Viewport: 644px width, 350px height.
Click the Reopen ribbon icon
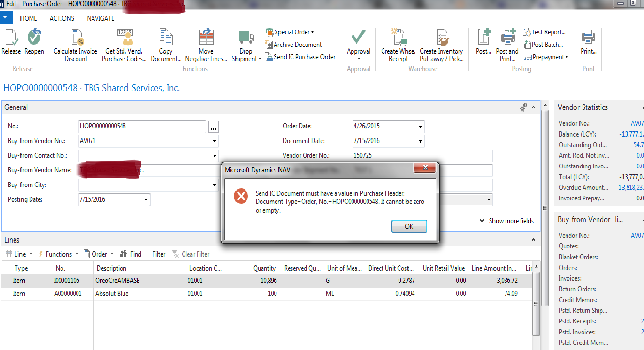[34, 42]
